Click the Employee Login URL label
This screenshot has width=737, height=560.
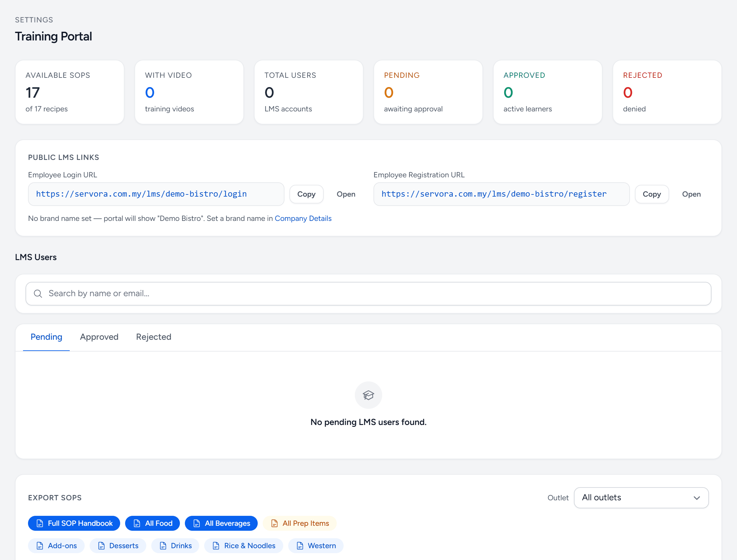pyautogui.click(x=62, y=175)
